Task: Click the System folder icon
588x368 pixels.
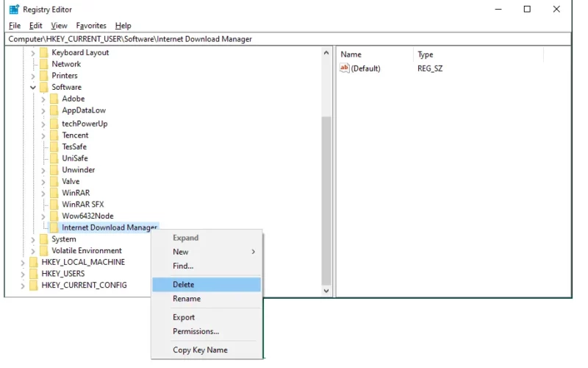Action: point(44,239)
